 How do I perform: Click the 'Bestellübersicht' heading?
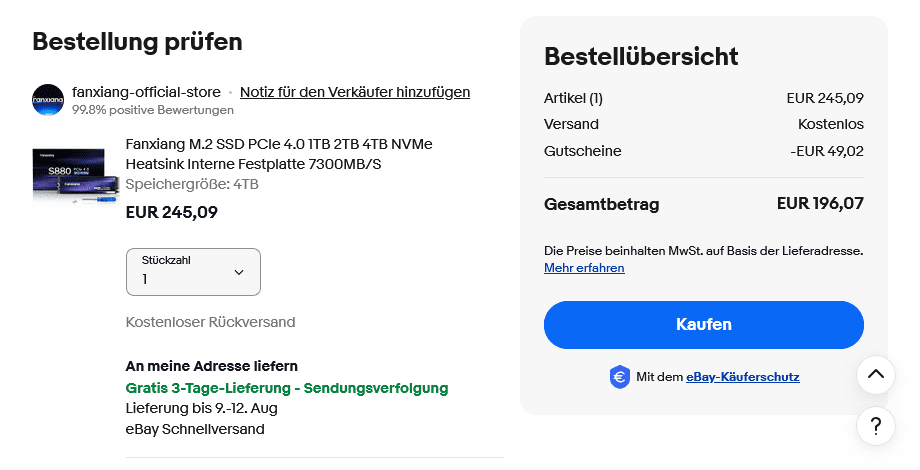[x=641, y=57]
